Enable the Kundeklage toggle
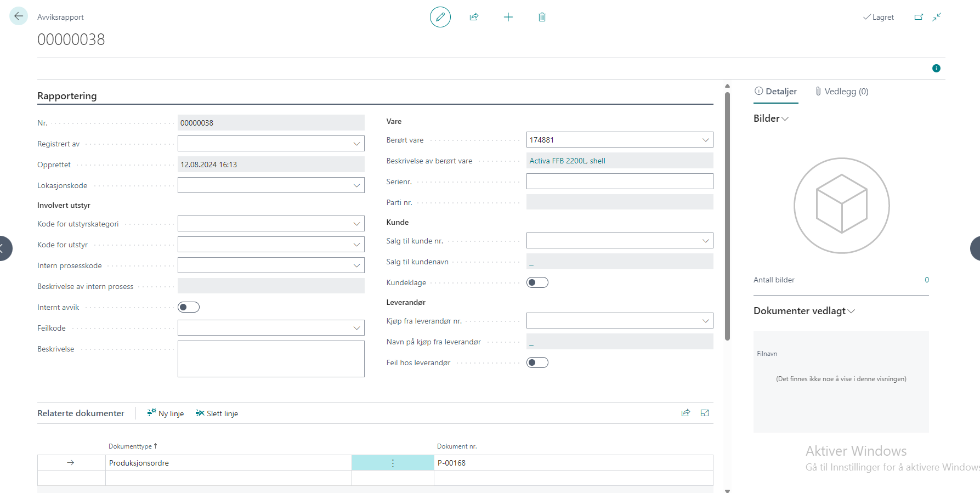980x493 pixels. pos(537,282)
